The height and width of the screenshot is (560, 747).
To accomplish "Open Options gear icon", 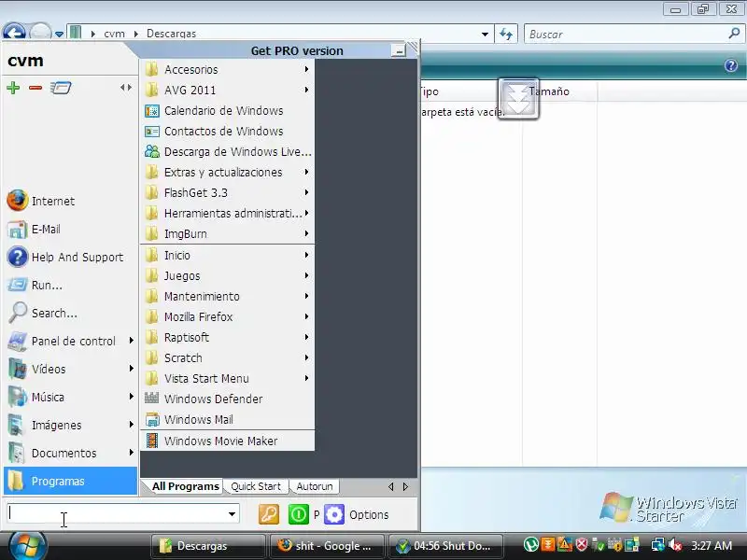I will click(x=334, y=514).
